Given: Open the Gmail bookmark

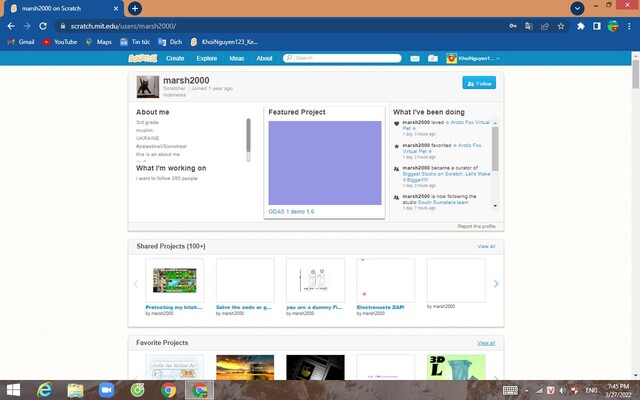Looking at the screenshot, I should [x=21, y=42].
